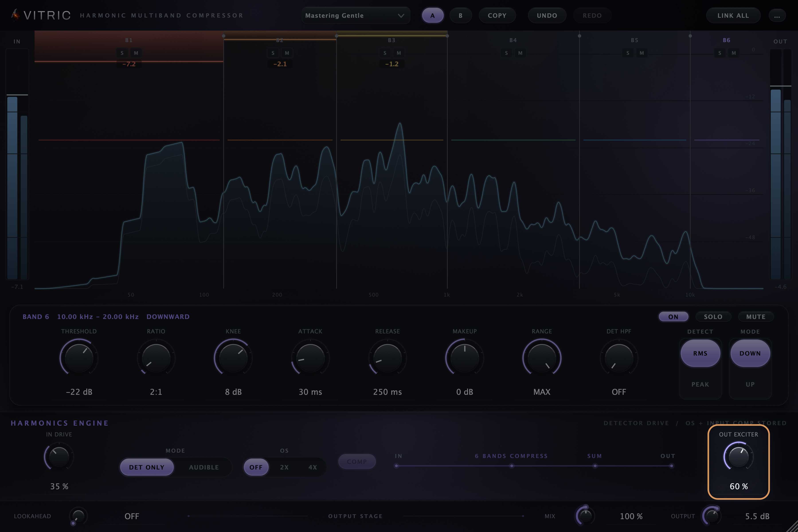
Task: Mute band B6 with its M button
Action: 733,53
